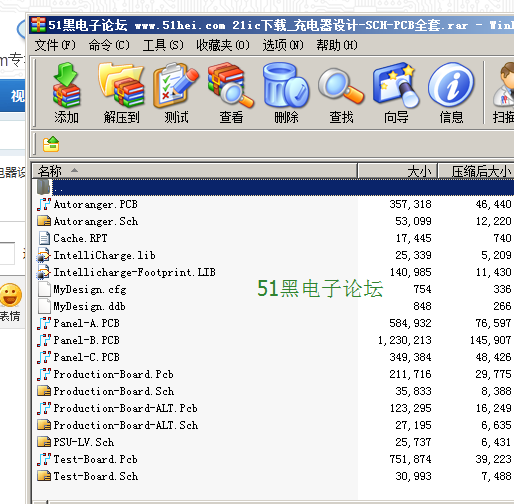The width and height of the screenshot is (514, 504).
Task: Click the Add (添加) toolbar icon
Action: point(66,85)
